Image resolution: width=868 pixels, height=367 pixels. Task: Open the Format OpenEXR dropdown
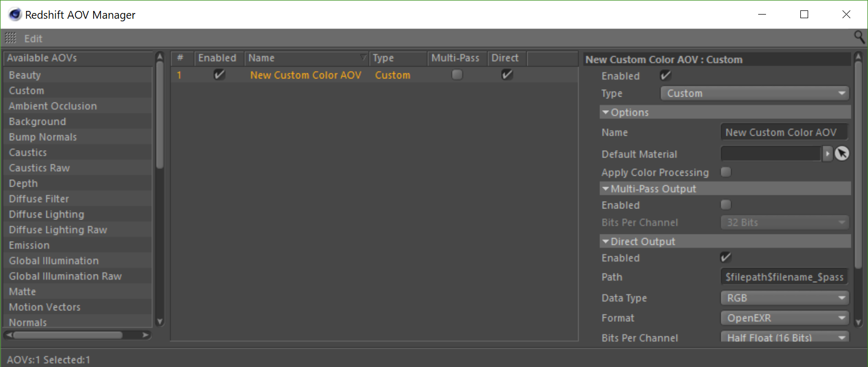coord(785,318)
